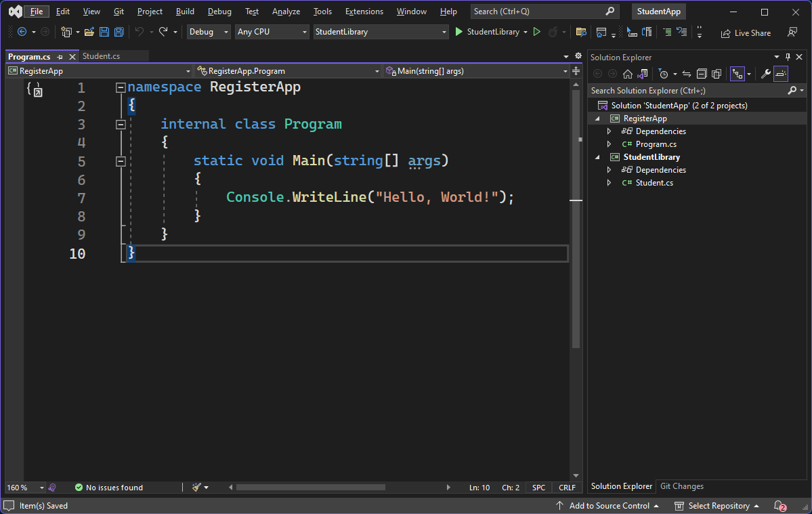Open the RegisterApp.Program type dropdown
The height and width of the screenshot is (514, 812).
288,71
